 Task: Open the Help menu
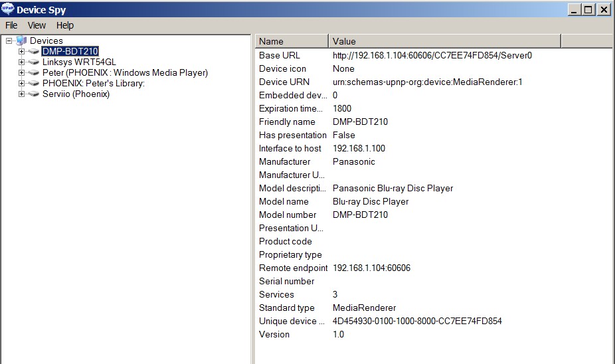[x=65, y=25]
